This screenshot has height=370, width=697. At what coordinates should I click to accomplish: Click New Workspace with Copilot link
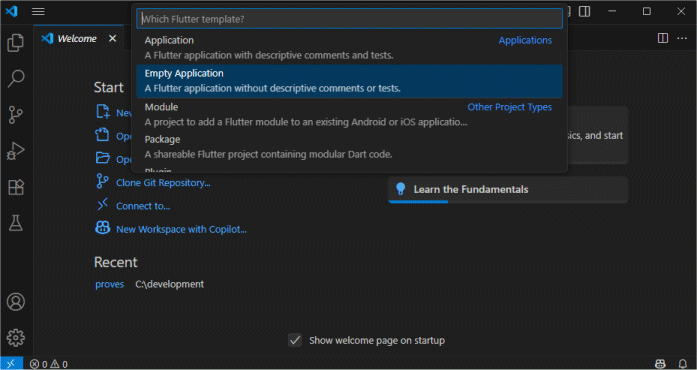pyautogui.click(x=181, y=229)
